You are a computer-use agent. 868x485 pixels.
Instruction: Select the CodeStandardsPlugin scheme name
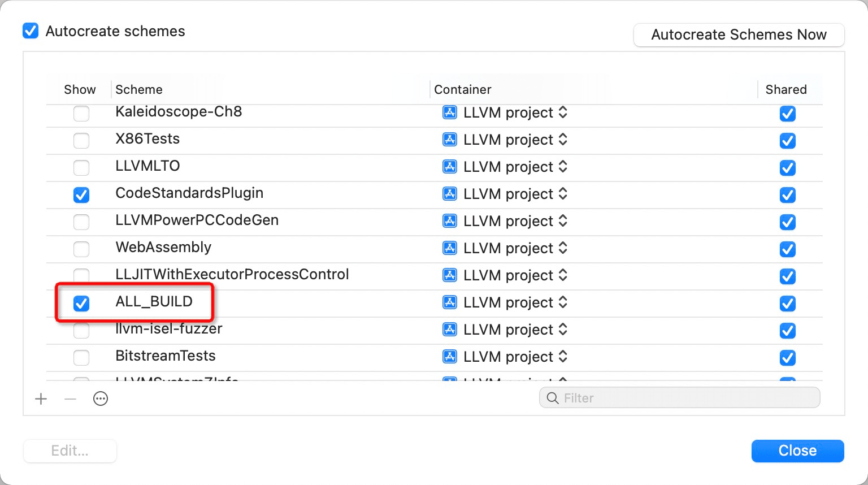[x=189, y=193]
